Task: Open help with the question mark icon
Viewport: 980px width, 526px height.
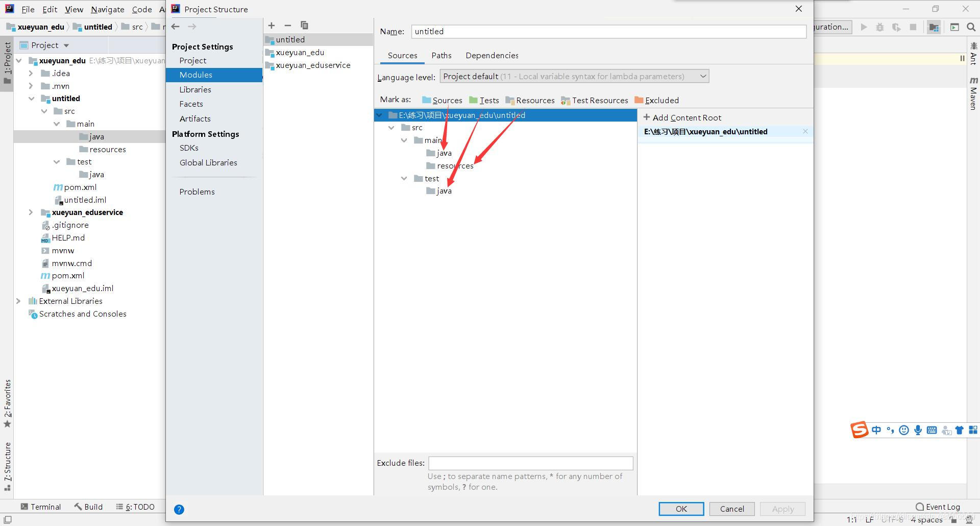Action: point(179,509)
